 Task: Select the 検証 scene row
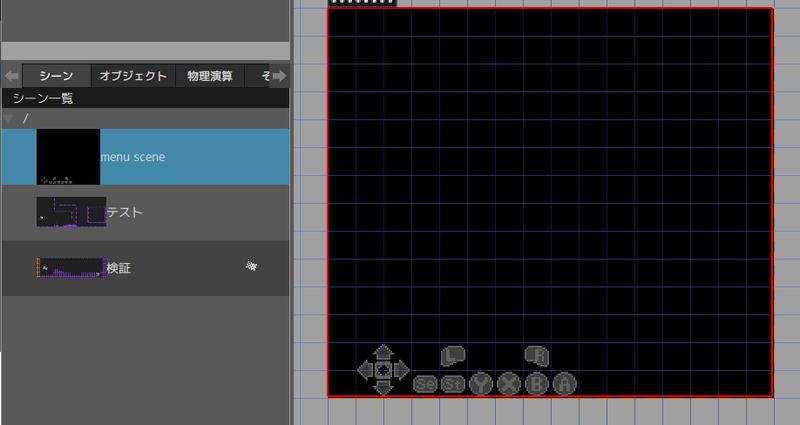(145, 268)
